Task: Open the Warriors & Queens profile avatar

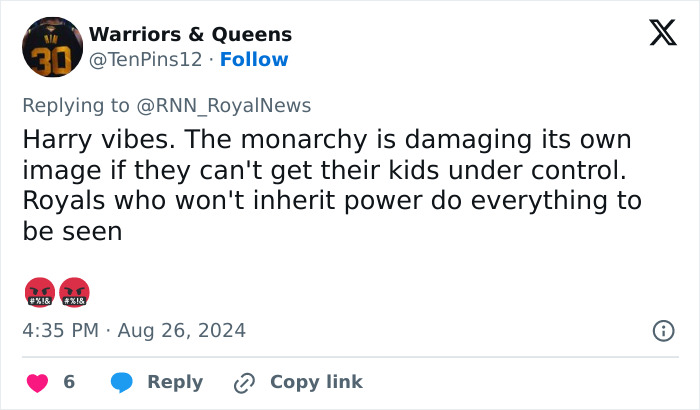Action: (52, 47)
